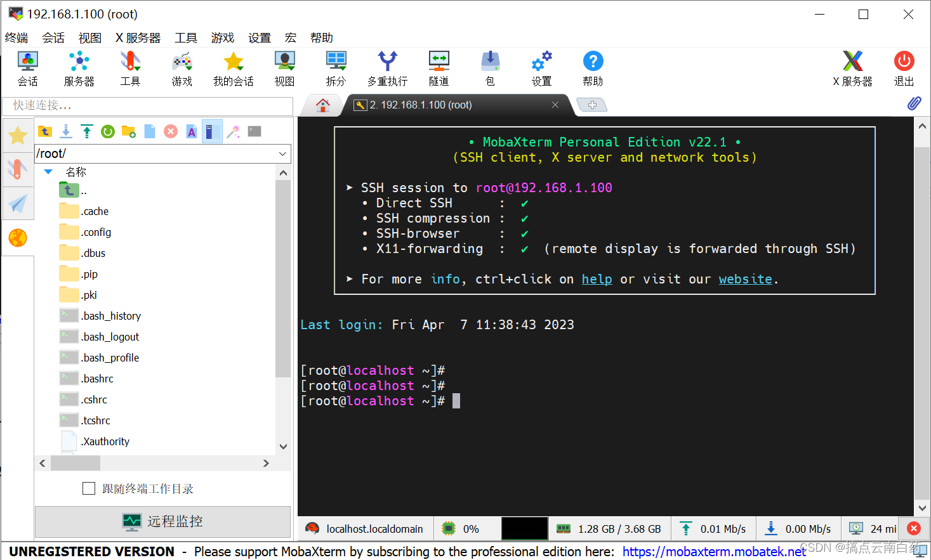Switch to the home tab

pyautogui.click(x=323, y=105)
